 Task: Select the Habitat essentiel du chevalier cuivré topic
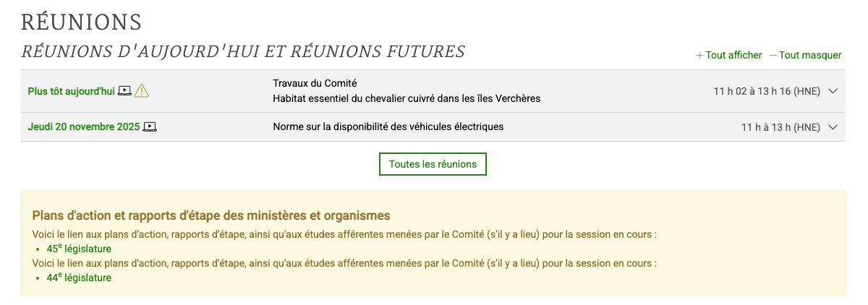407,98
